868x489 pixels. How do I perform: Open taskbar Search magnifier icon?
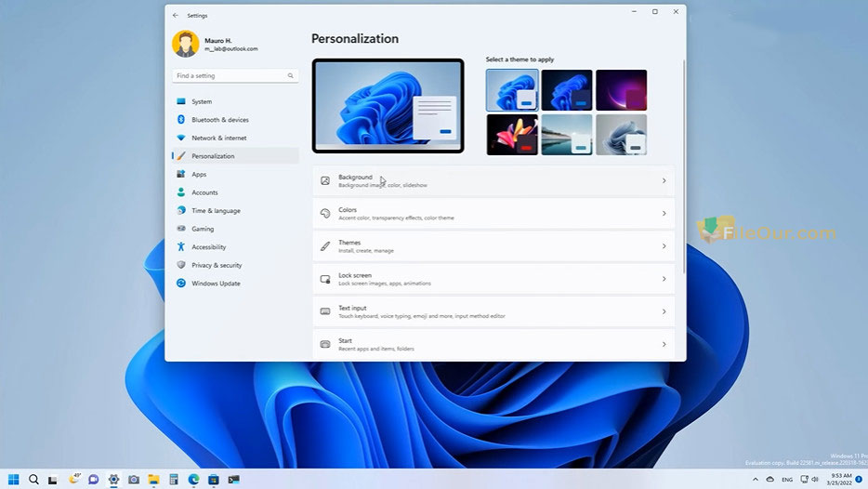(33, 480)
